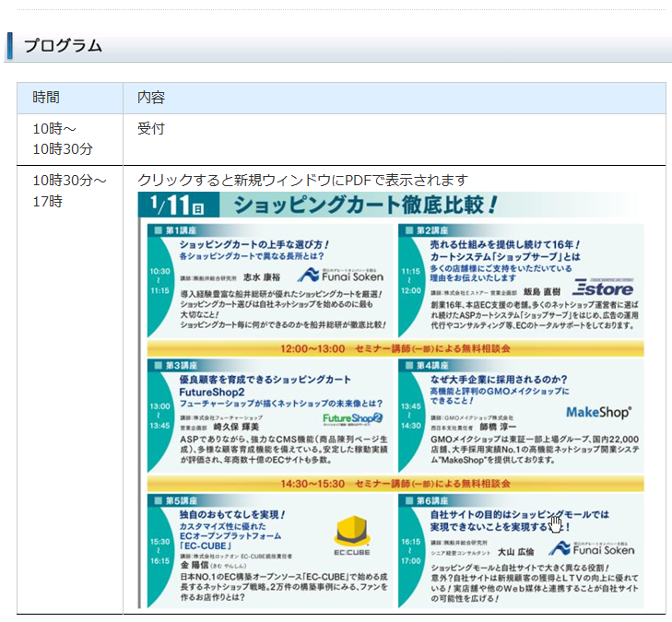The image size is (672, 622).
Task: Click the 第6講座 label
Action: 432,500
